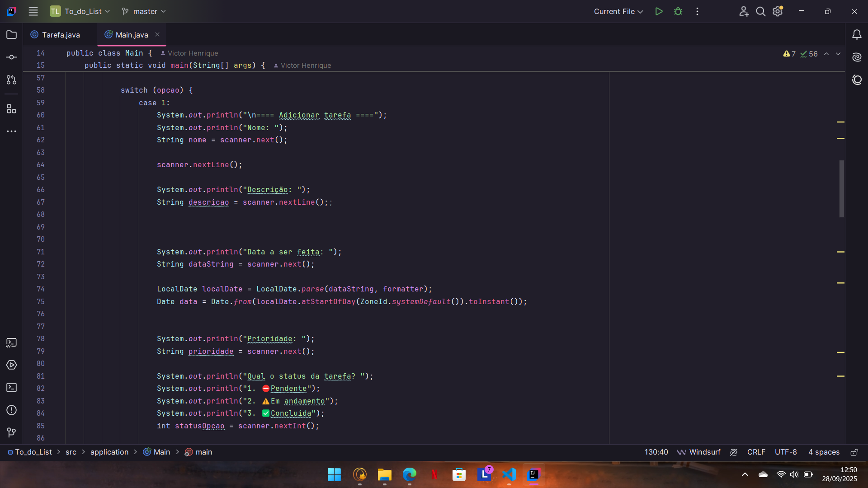Viewport: 868px width, 488px height.
Task: Click the application breadcrumb item
Action: click(x=109, y=452)
